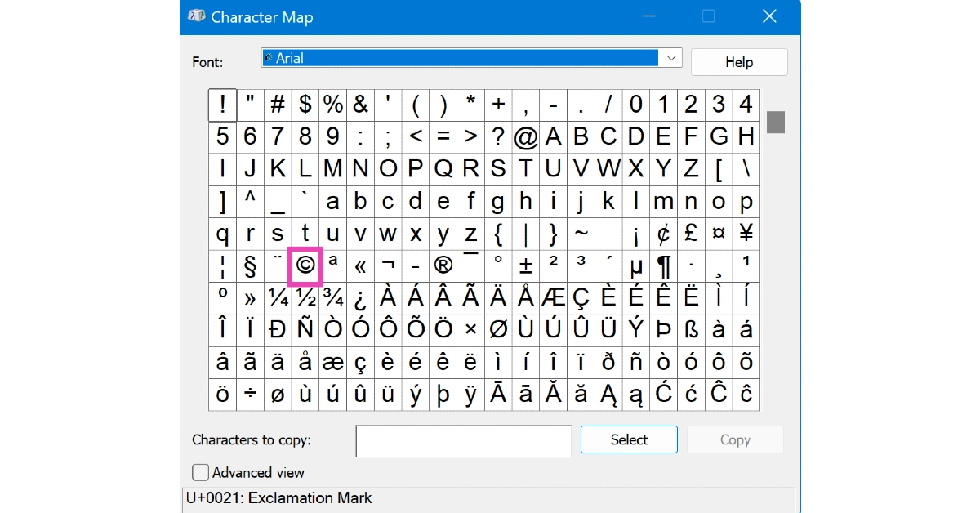
Task: Choose the yen currency symbol
Action: [x=746, y=234]
